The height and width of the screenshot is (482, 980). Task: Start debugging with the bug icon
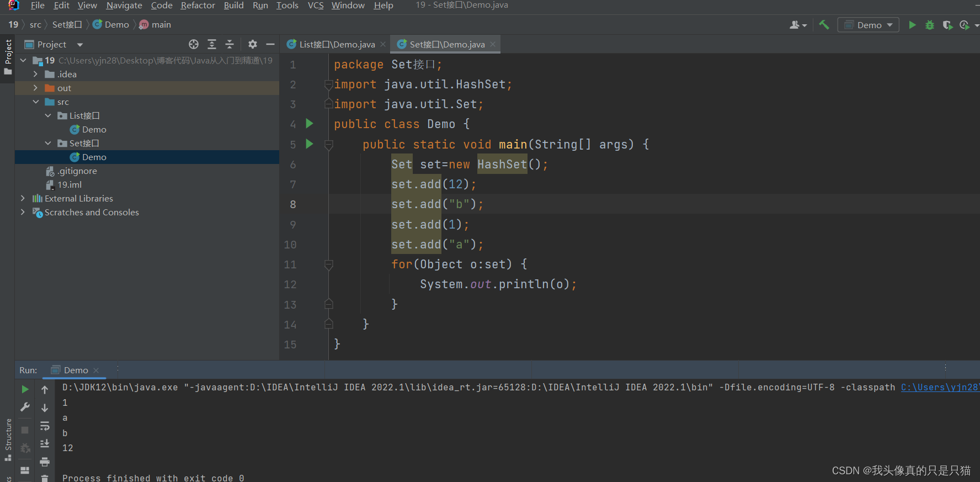point(930,25)
